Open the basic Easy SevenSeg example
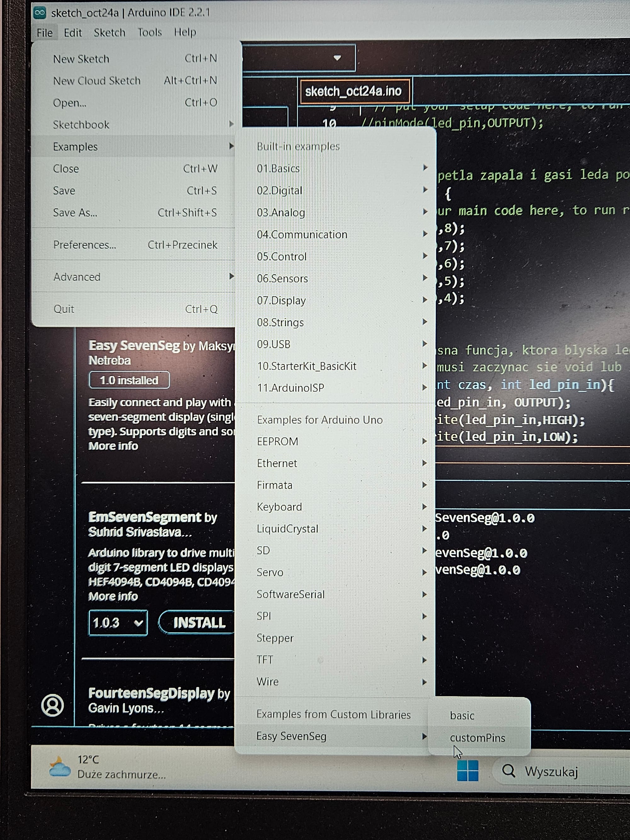The image size is (630, 840). [479, 716]
